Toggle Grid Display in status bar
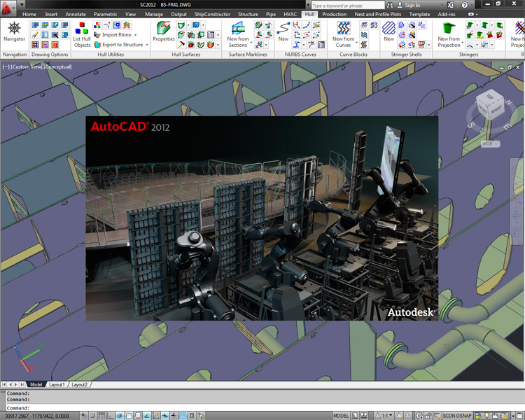 (101, 416)
